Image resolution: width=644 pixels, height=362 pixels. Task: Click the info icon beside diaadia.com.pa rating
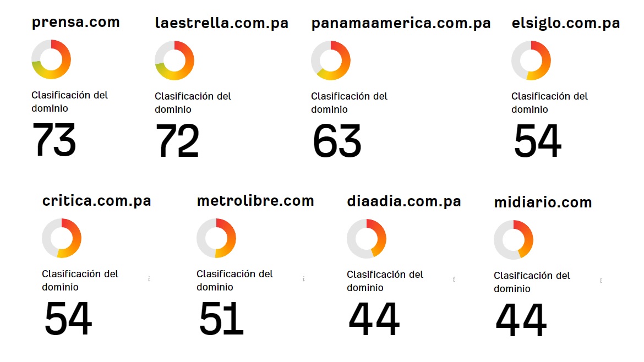(x=454, y=279)
